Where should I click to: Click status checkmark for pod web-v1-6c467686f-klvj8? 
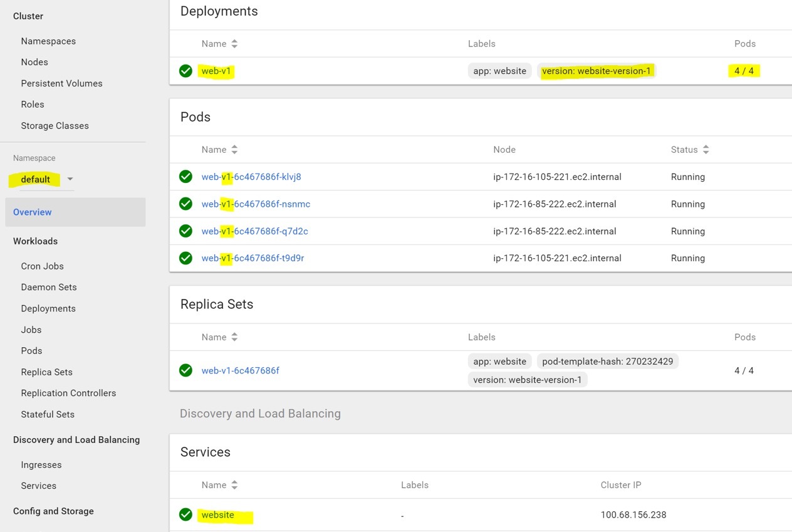(x=185, y=177)
